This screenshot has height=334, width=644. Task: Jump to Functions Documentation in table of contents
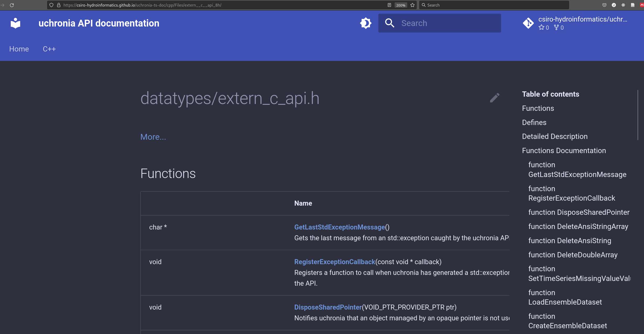tap(564, 150)
